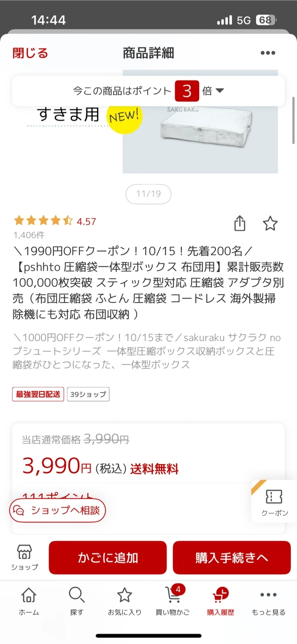
Task: Open the three-dot more options menu
Action: 268,53
